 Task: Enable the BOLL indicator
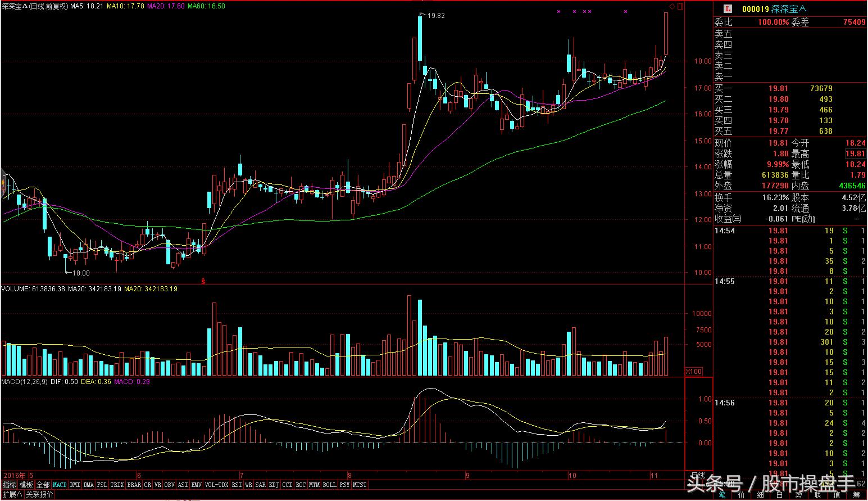pyautogui.click(x=329, y=485)
